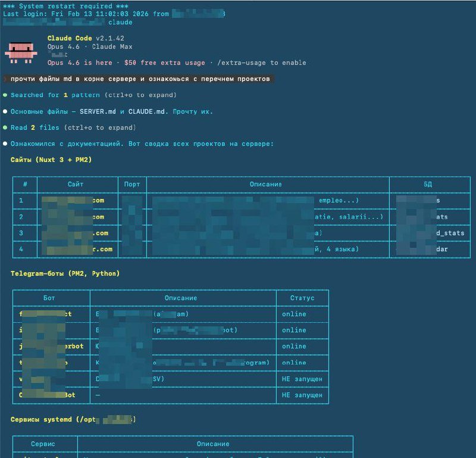Viewport: 476px width, 458px height.
Task: Click the 'r.com' site cell in row 4
Action: pyautogui.click(x=102, y=249)
